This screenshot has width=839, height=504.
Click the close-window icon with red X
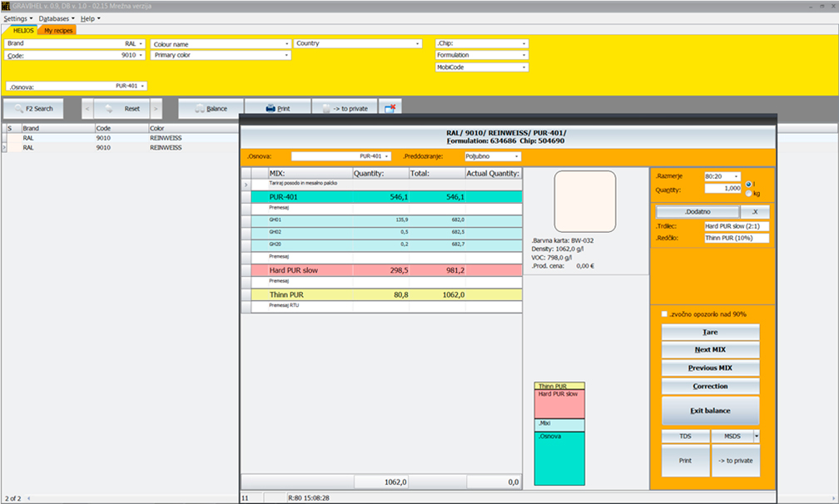(390, 108)
